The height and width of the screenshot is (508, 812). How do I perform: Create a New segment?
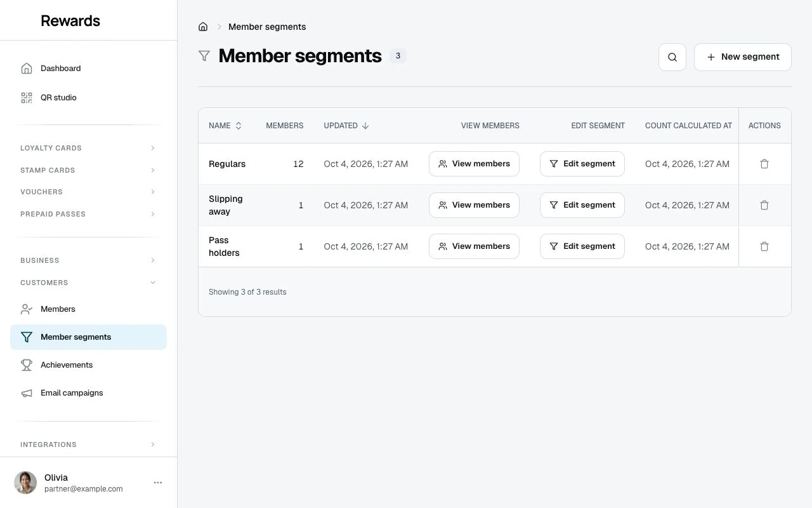click(743, 57)
